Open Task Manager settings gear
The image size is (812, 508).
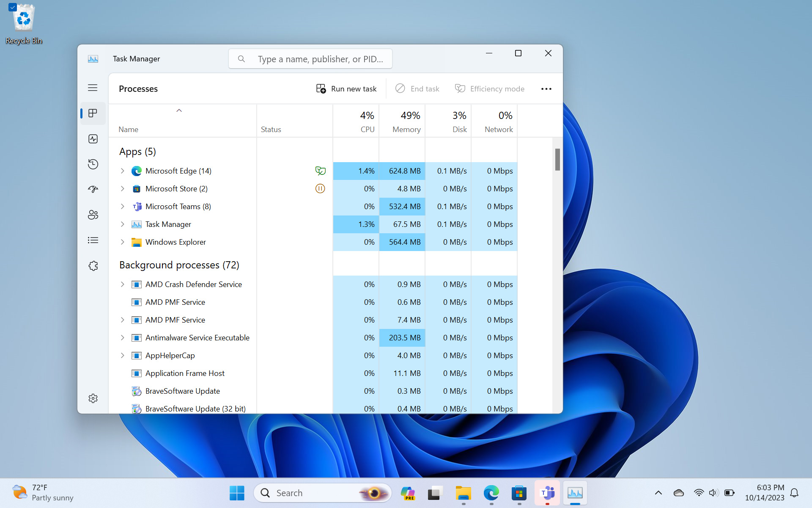point(93,398)
